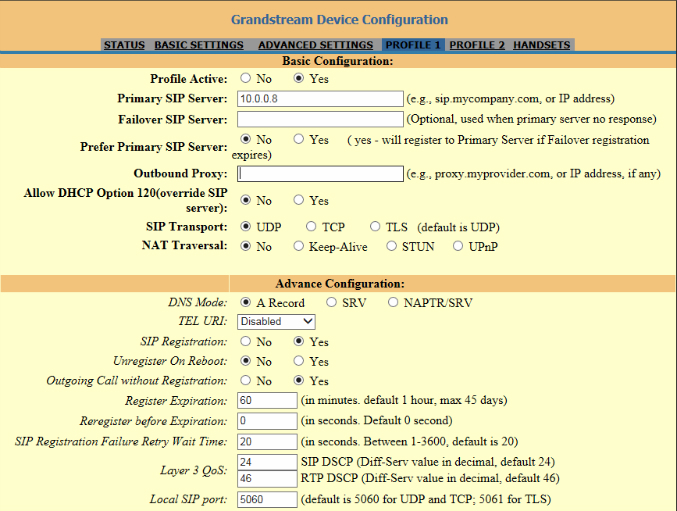Select NAPTR/SRV DNS Mode
This screenshot has width=677, height=511.
tap(392, 302)
